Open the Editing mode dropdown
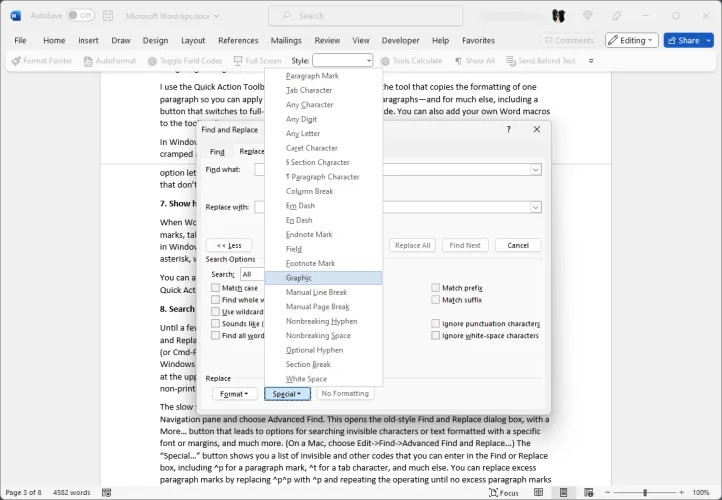Screen dimensions: 722x500 [x=631, y=40]
